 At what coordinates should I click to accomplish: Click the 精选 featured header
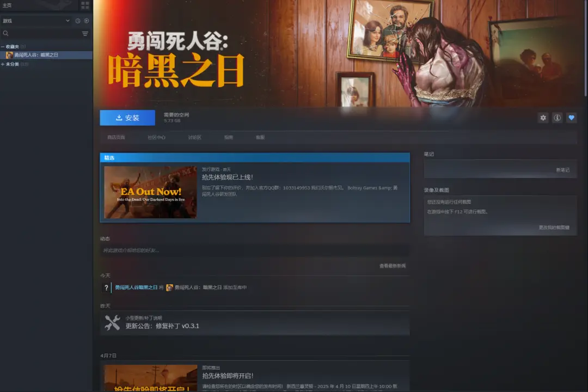coord(255,158)
